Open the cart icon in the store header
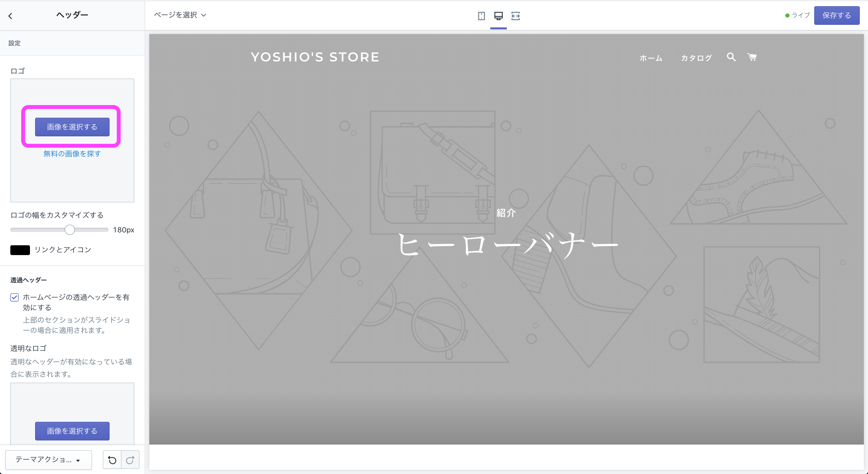This screenshot has width=868, height=474. click(752, 57)
